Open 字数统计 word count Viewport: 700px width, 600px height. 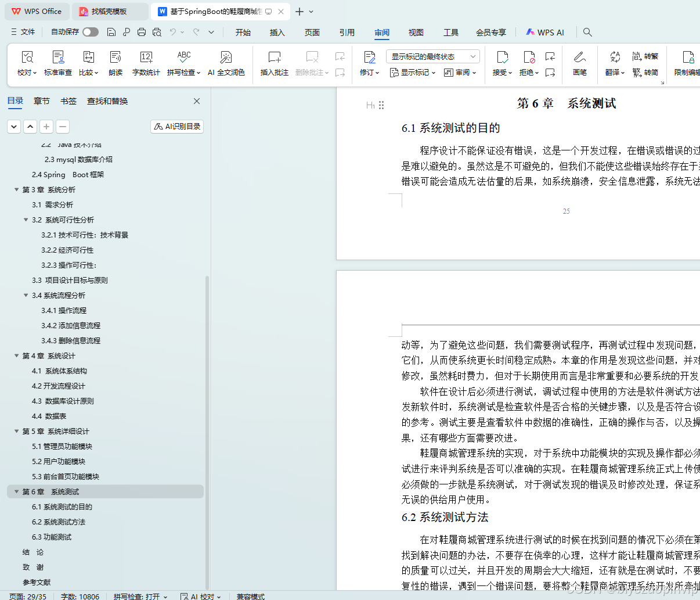146,64
